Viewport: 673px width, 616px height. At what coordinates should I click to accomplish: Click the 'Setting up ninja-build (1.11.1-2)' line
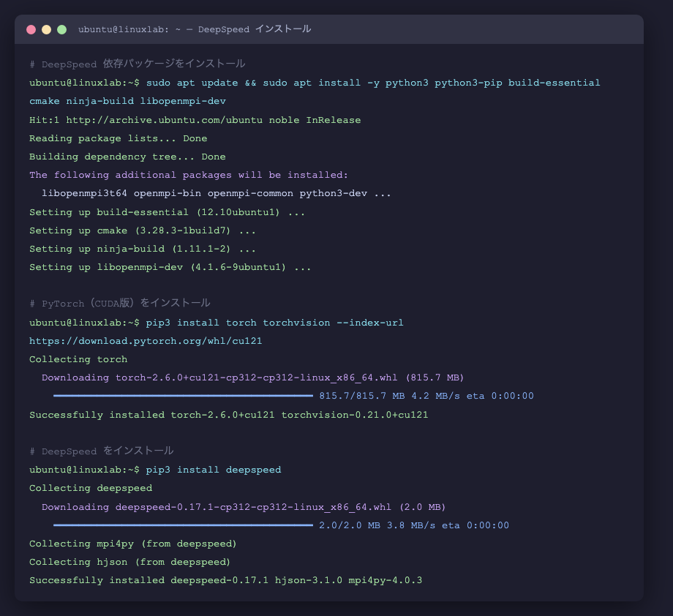click(143, 249)
